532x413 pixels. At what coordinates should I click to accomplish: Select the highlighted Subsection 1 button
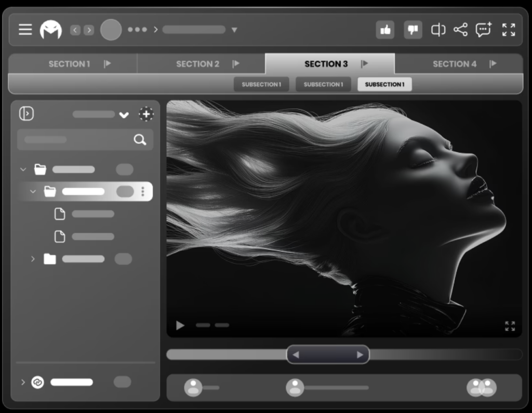[384, 84]
